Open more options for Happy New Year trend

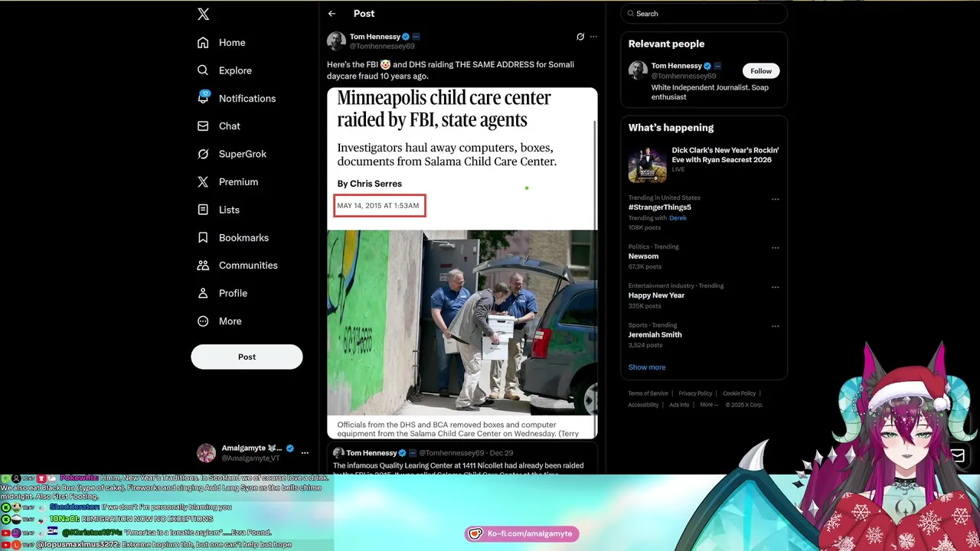(775, 288)
